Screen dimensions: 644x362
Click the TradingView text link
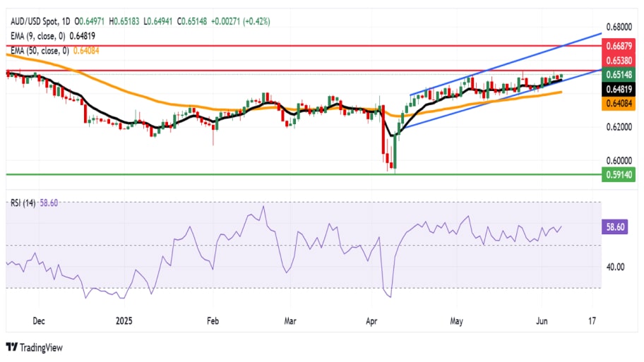coord(41,348)
